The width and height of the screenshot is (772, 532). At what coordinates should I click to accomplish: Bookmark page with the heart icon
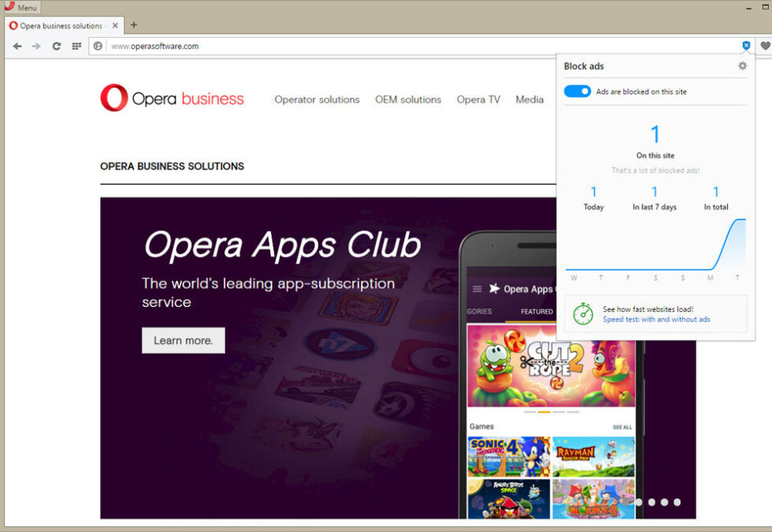click(765, 47)
